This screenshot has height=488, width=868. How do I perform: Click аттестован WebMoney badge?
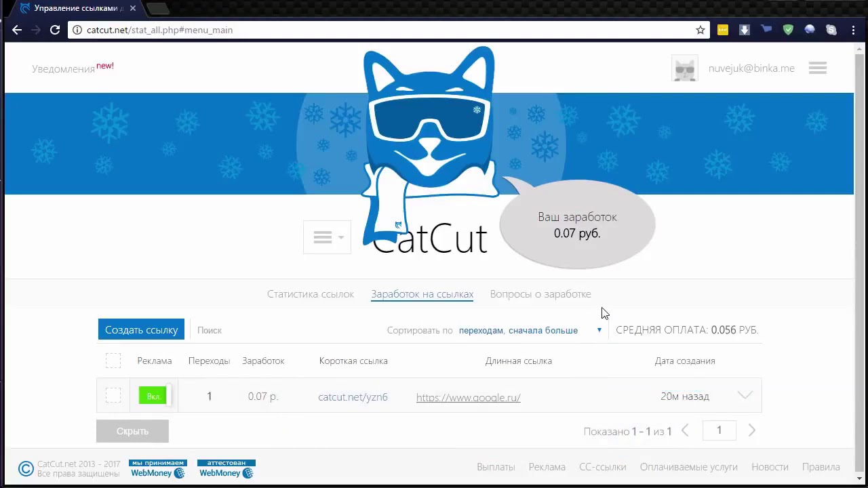226,468
